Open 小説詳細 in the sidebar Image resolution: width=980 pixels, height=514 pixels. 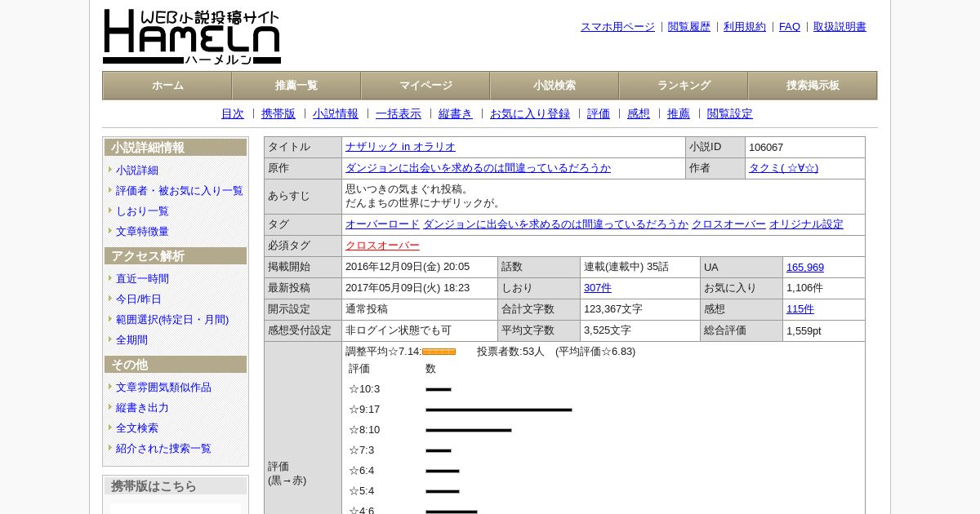click(137, 171)
